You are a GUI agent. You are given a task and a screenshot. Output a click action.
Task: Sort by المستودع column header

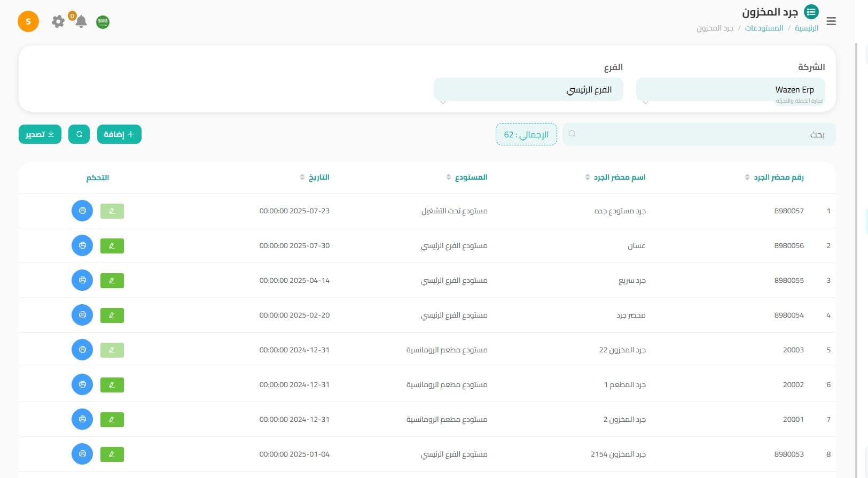470,178
